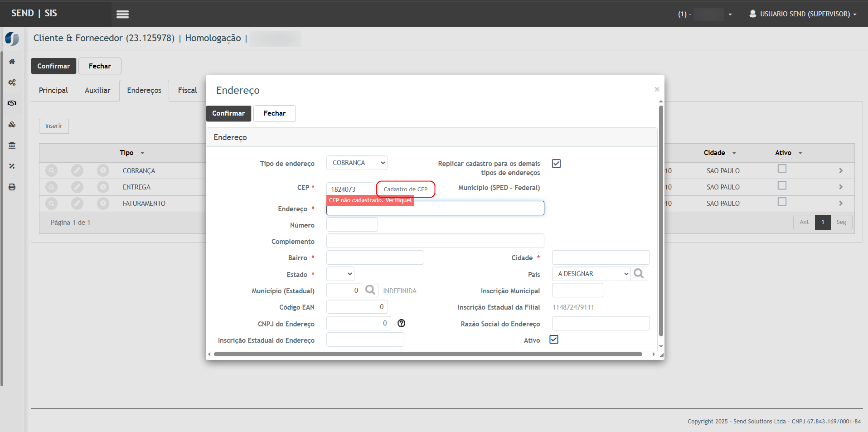The width and height of the screenshot is (868, 432).
Task: Click the printer icon in sidebar
Action: tap(12, 187)
